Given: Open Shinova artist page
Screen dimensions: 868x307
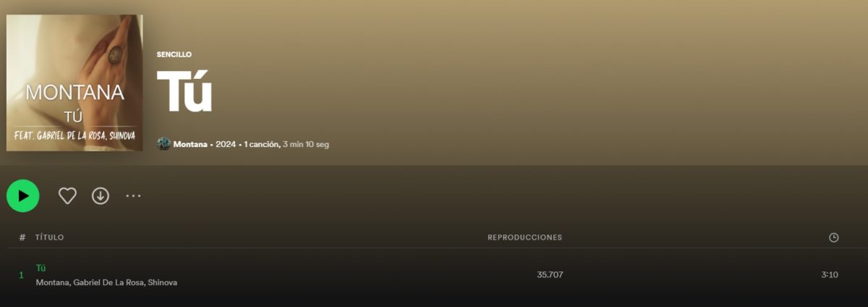Looking at the screenshot, I should coord(163,282).
